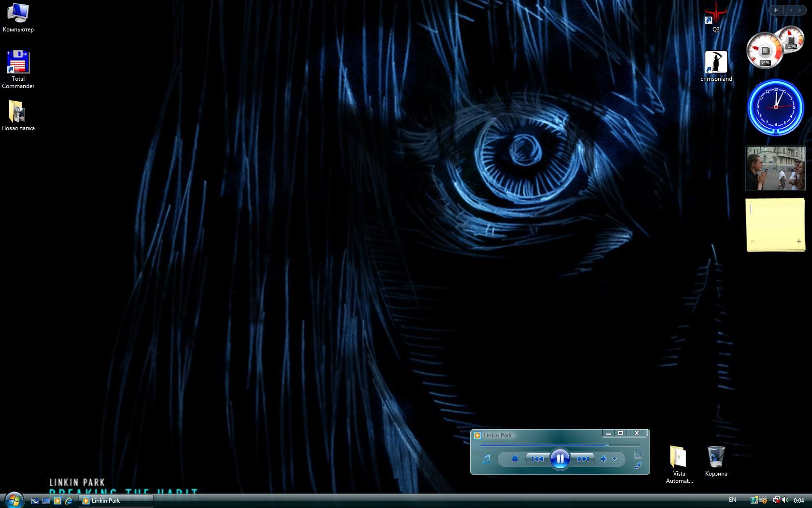The image size is (812, 508).
Task: Go to previous sidebar gadget page
Action: coord(791,10)
